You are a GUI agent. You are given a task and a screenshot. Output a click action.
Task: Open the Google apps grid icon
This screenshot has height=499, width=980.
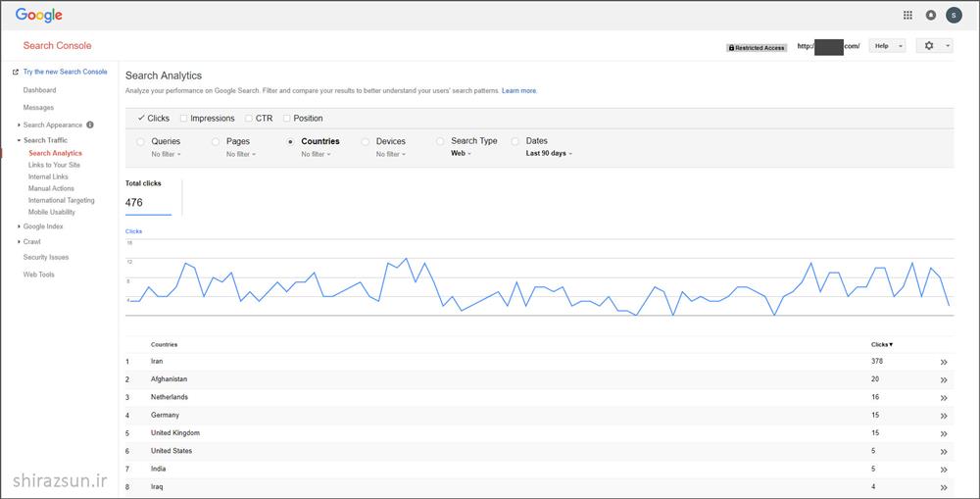pyautogui.click(x=907, y=15)
